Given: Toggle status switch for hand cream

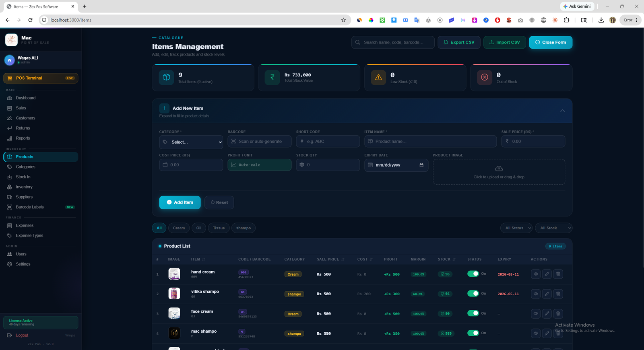Looking at the screenshot, I should pos(473,274).
